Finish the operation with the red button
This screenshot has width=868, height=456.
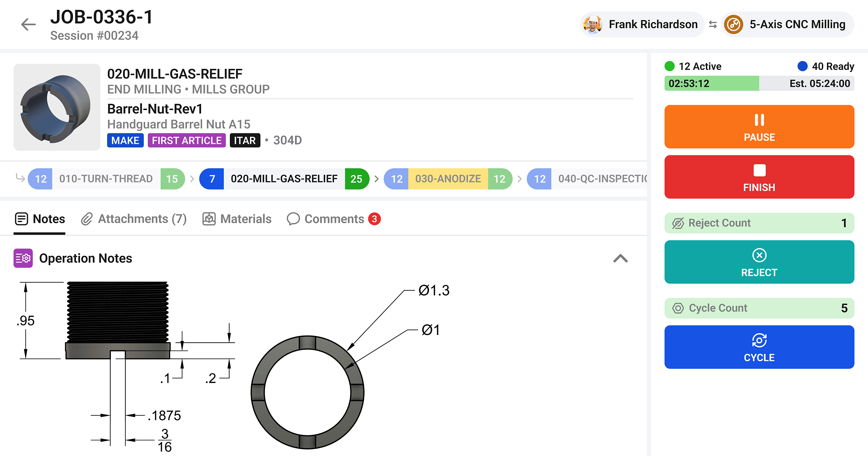tap(759, 177)
